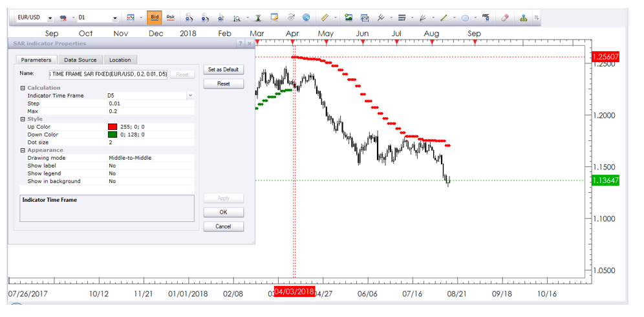Screen dimensions: 644x317
Task: Collapse the Calculation section
Action: (x=22, y=88)
